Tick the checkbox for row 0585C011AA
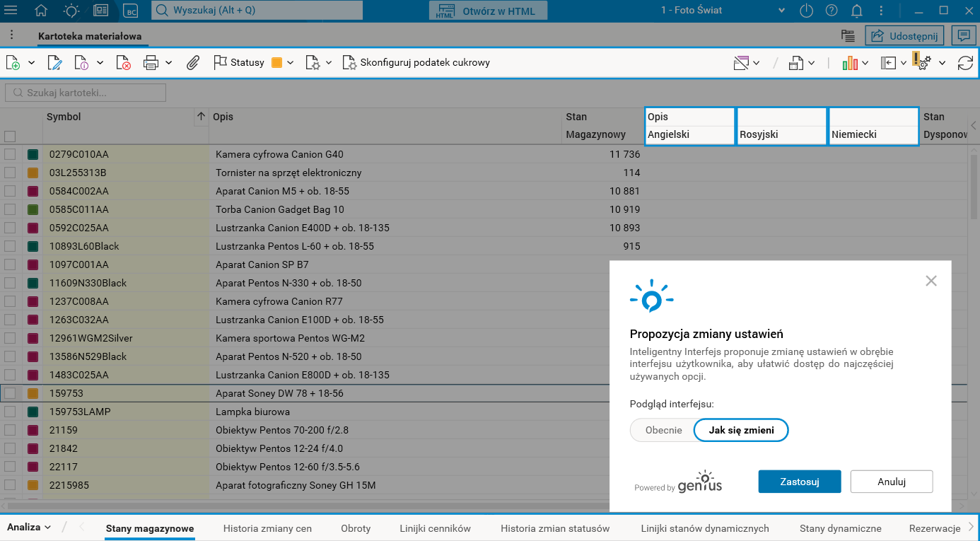 click(x=10, y=209)
